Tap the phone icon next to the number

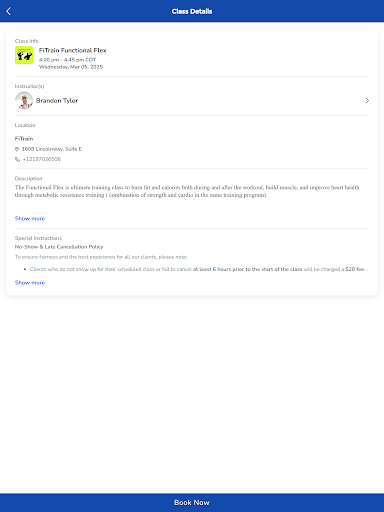17,159
